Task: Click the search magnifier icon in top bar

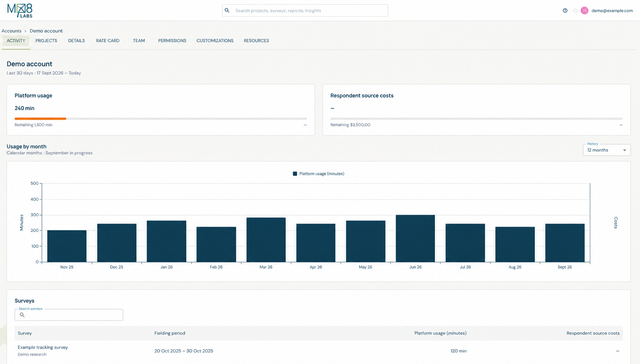Action: pyautogui.click(x=227, y=10)
